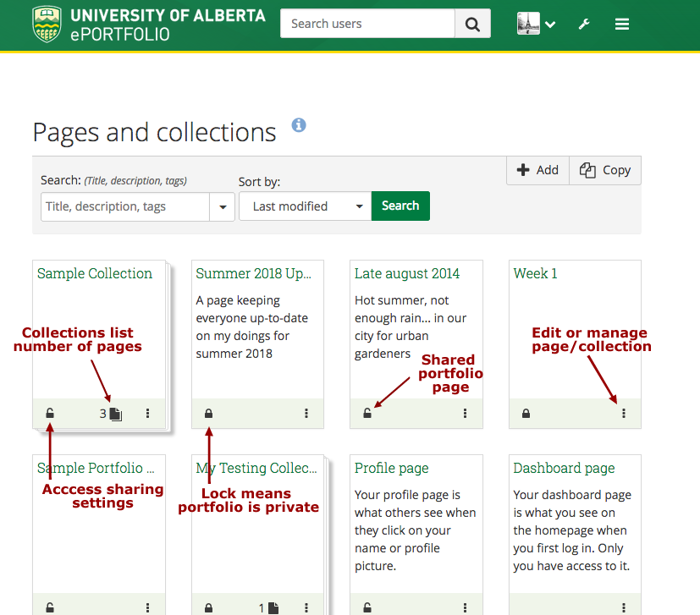The height and width of the screenshot is (615, 700).
Task: Click the pages count icon on Sample Collection
Action: [115, 414]
